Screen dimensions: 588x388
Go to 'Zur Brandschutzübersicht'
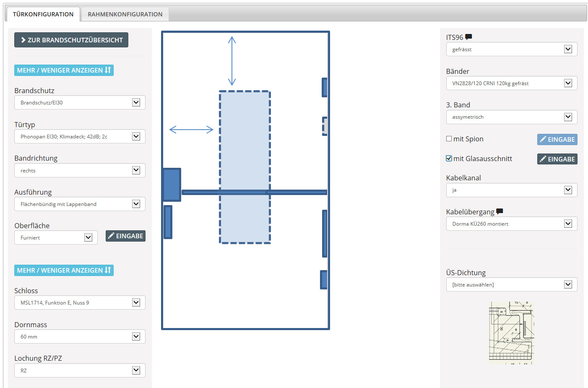point(71,40)
